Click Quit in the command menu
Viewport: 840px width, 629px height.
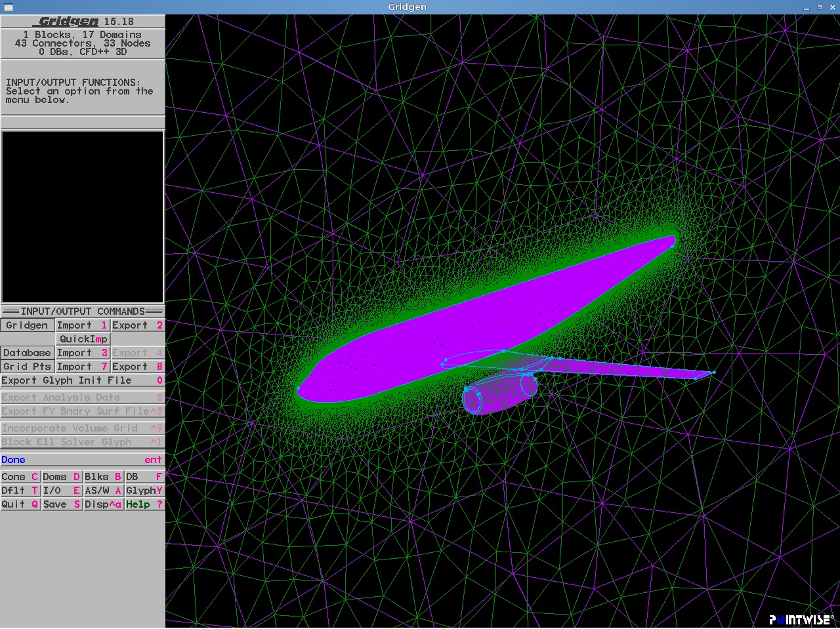(20, 504)
